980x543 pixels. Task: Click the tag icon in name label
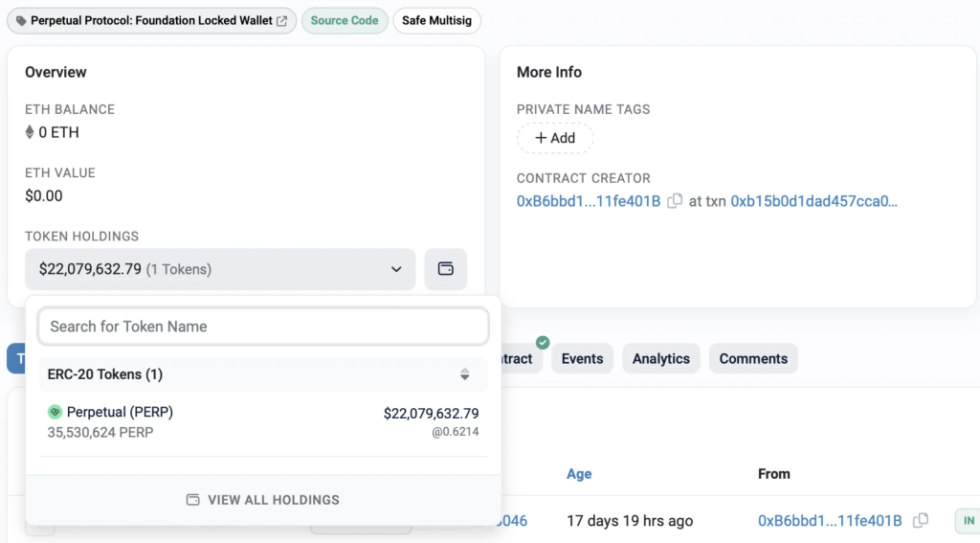click(x=21, y=21)
